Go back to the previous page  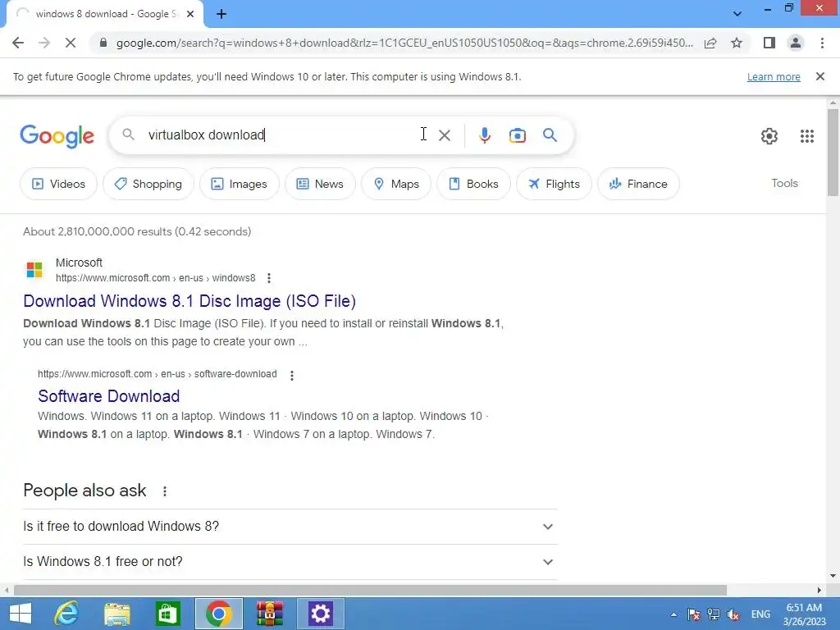[18, 43]
